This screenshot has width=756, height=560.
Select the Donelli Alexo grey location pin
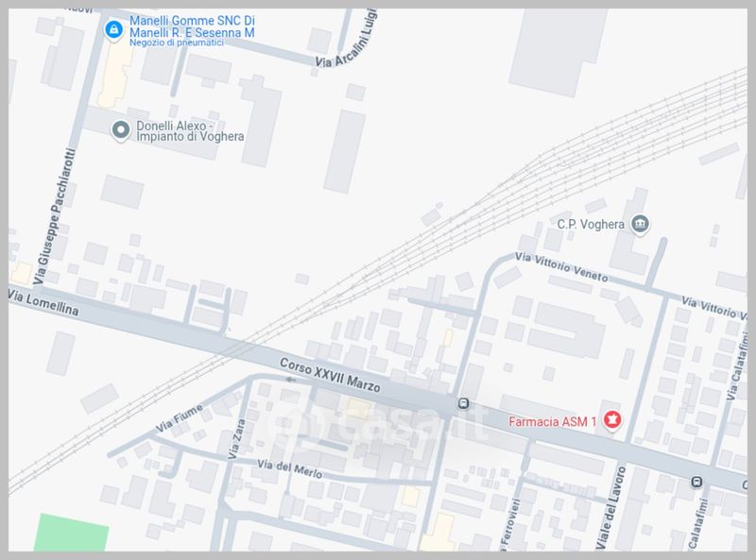(x=121, y=130)
